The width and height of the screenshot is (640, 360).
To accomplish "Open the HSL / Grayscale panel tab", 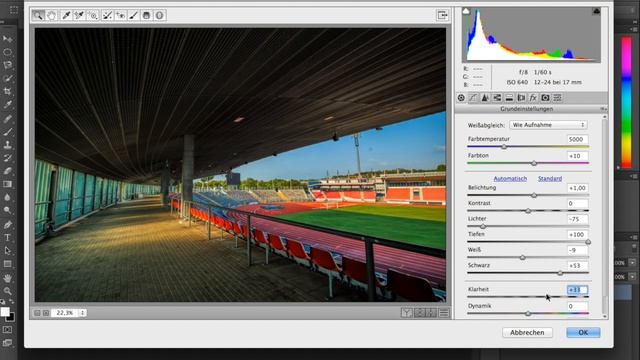I will tap(497, 98).
